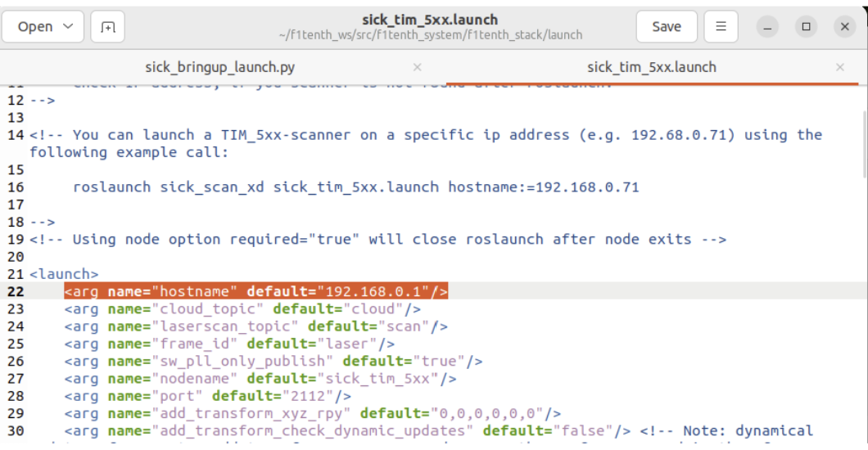Maximize the text editor window

(x=806, y=26)
